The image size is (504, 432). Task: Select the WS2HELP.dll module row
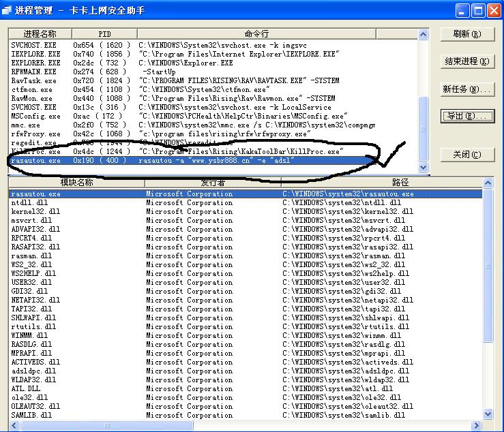(246, 274)
